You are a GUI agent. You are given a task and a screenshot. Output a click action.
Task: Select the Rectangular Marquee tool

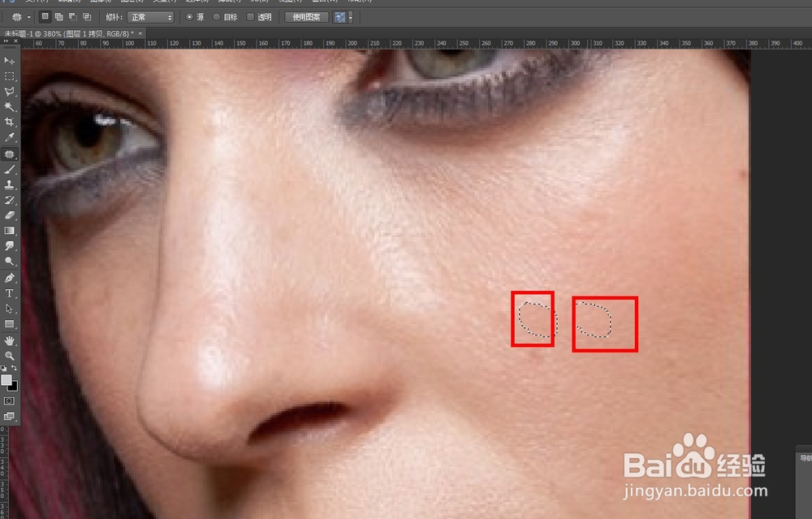(x=9, y=76)
